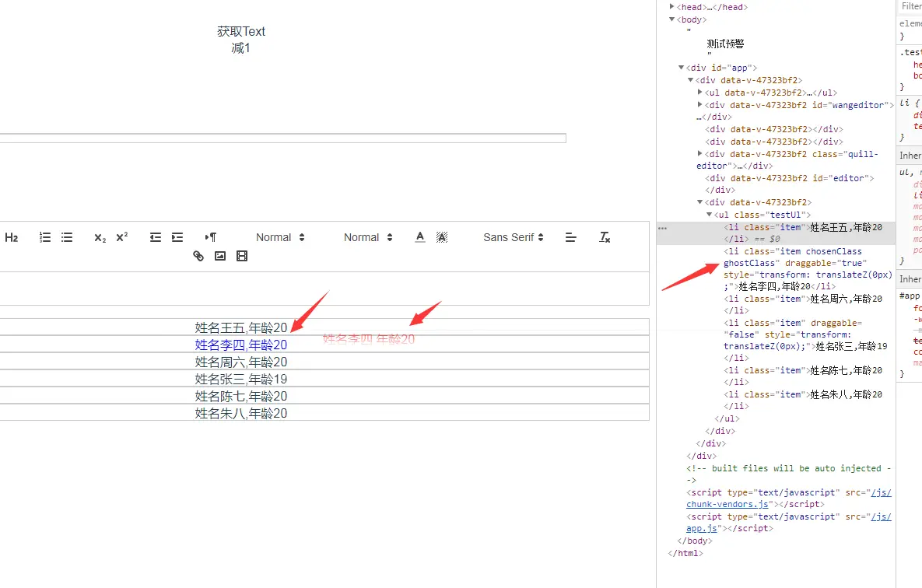Select the built files comment node
The height and width of the screenshot is (588, 922).
click(788, 474)
